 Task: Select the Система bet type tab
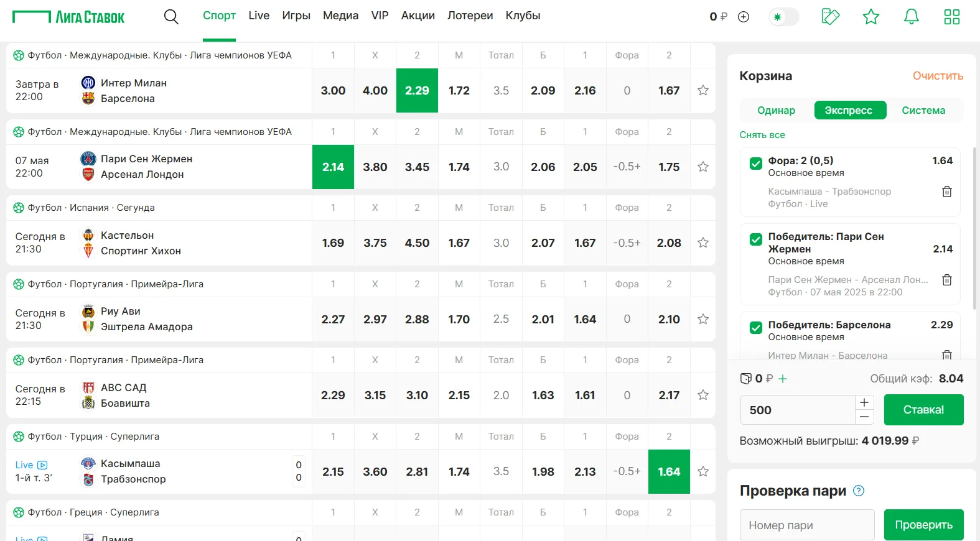point(923,110)
